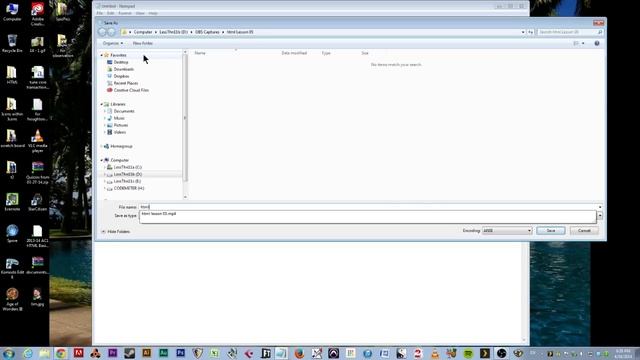Open Notepad Format menu

[125, 13]
